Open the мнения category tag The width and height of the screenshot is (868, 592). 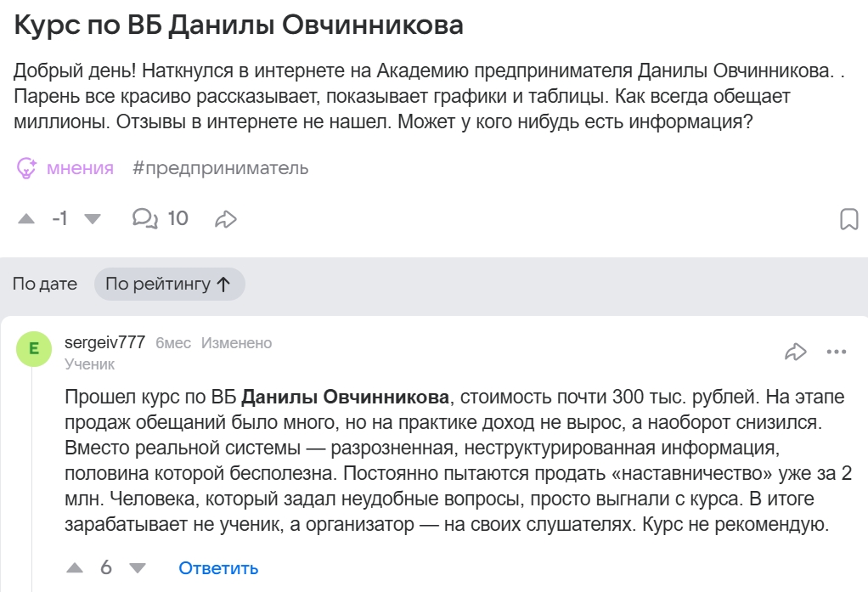(80, 168)
